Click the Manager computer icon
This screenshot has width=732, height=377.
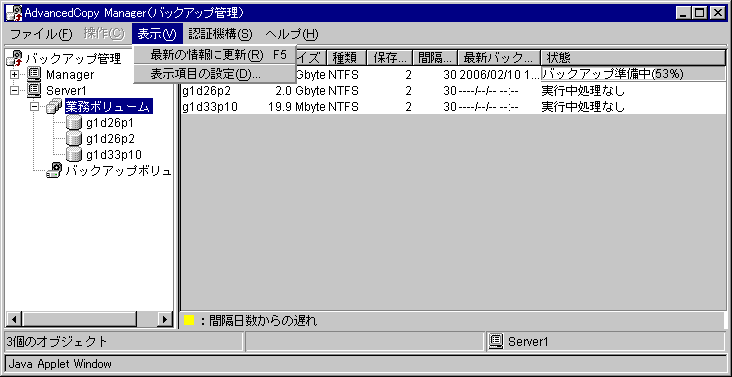pos(34,74)
